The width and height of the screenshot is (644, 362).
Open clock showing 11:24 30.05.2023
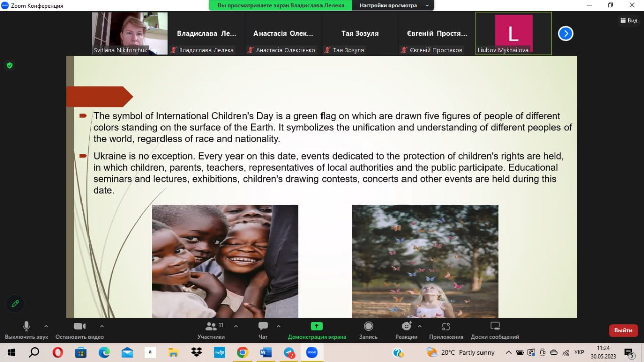tap(603, 352)
